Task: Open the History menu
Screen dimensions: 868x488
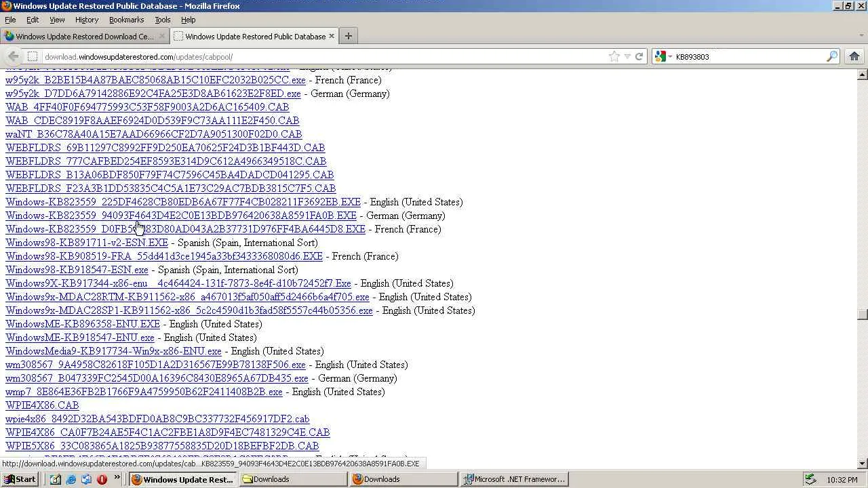Action: pyautogui.click(x=87, y=20)
